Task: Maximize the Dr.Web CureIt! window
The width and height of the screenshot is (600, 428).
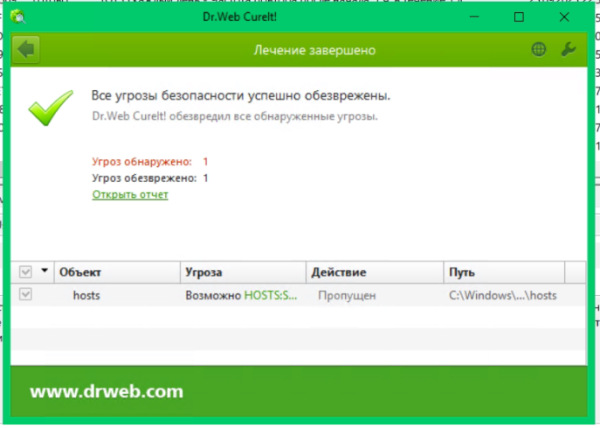Action: pyautogui.click(x=519, y=17)
